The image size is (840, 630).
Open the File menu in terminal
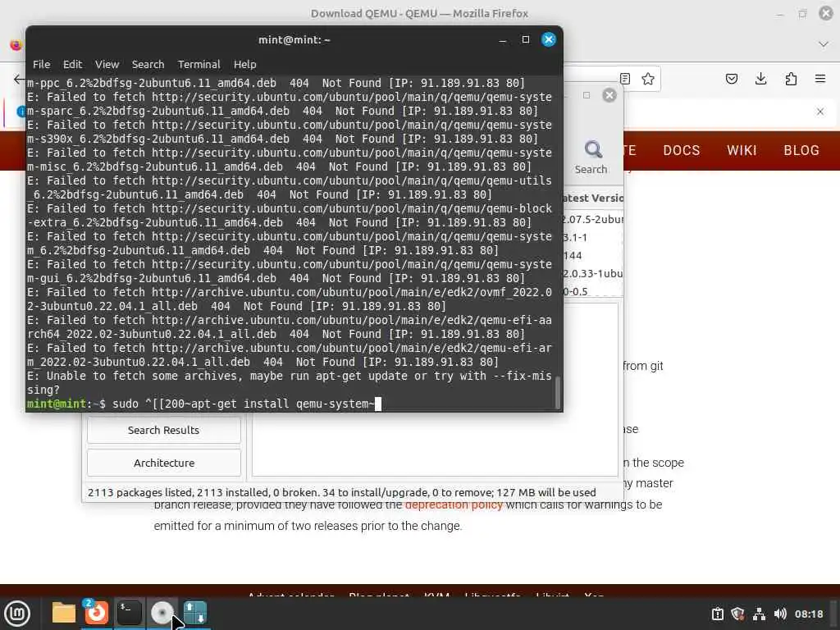(x=41, y=64)
